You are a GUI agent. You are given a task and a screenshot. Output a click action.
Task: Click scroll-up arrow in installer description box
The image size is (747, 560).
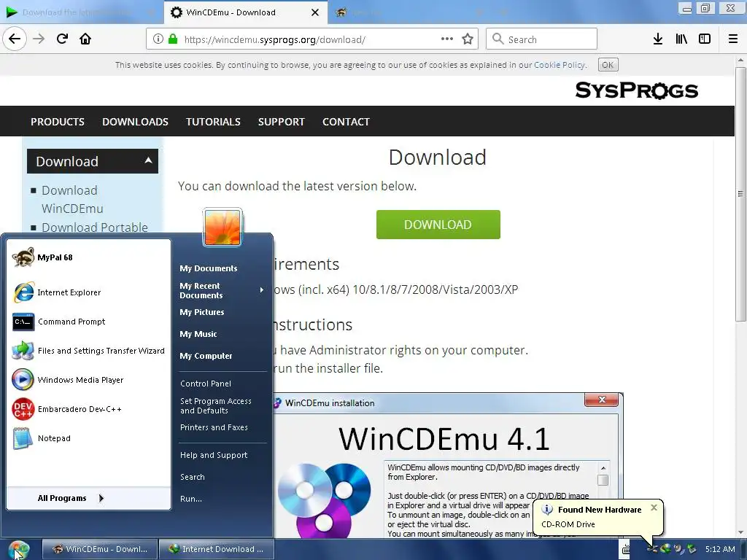pyautogui.click(x=603, y=468)
